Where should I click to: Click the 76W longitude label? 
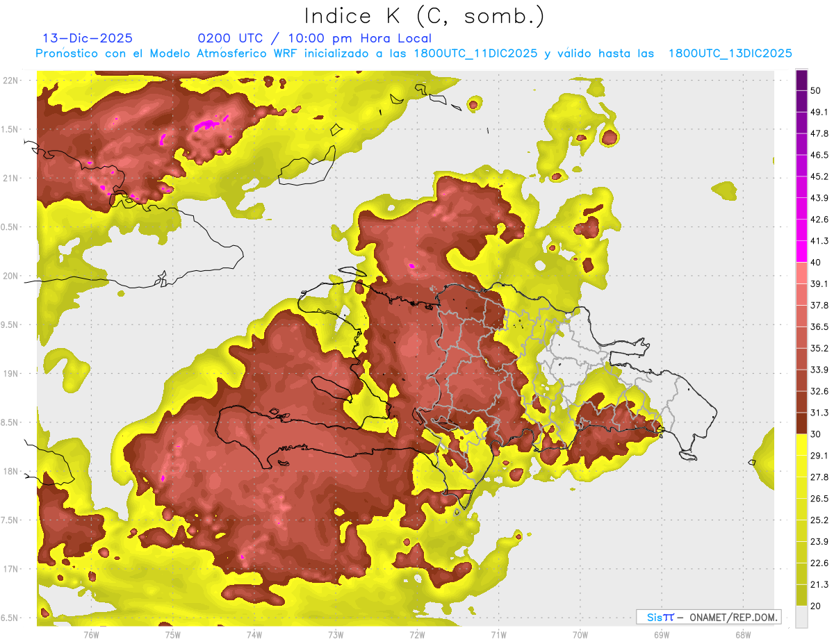click(91, 634)
